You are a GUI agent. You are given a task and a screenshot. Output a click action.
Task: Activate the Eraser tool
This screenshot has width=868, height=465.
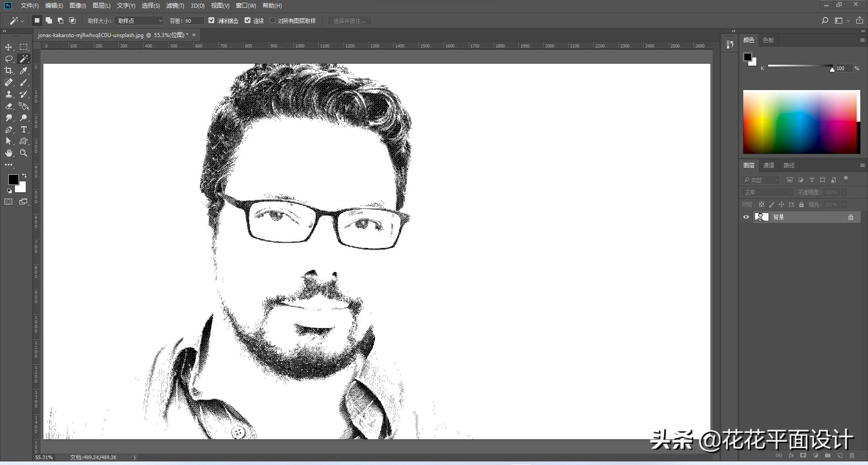(x=9, y=106)
